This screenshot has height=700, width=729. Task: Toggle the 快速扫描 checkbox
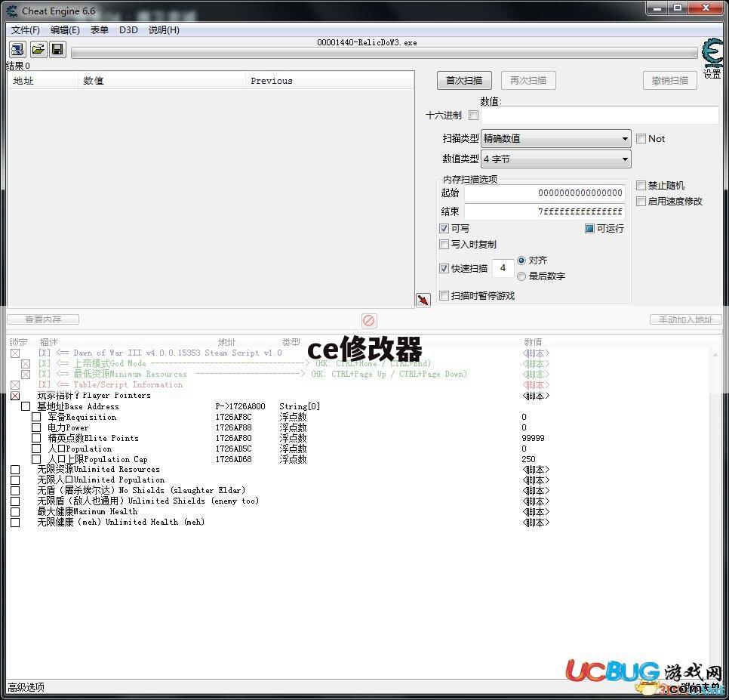coord(444,268)
